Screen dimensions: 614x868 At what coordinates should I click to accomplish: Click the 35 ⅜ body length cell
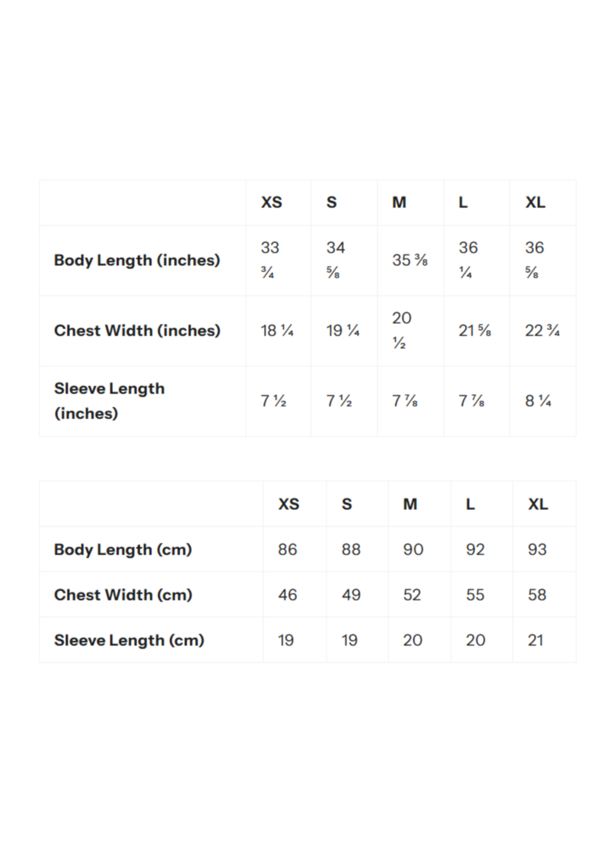pos(410,260)
